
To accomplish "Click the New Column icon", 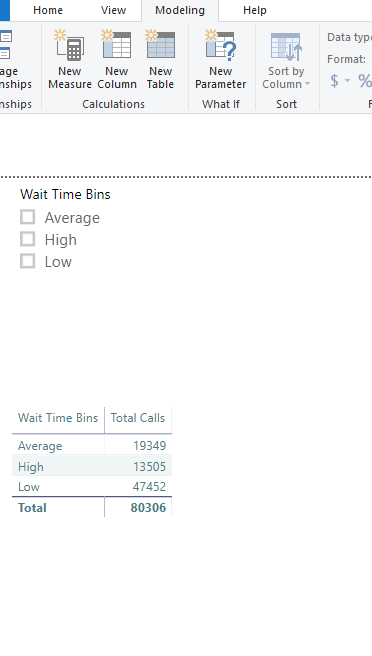I will point(116,45).
